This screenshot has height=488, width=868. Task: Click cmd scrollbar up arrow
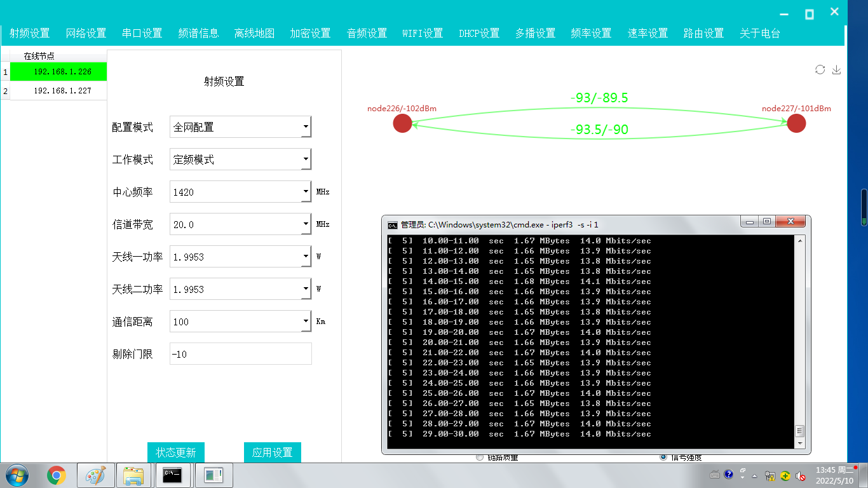click(x=800, y=240)
